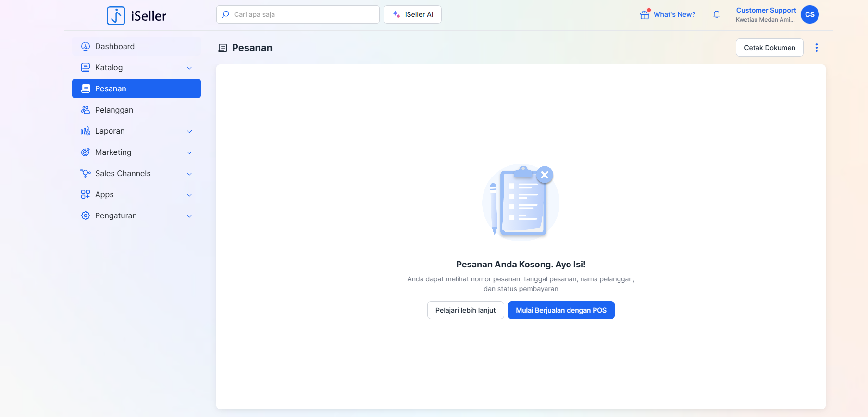Open the CS user avatar

pos(809,14)
